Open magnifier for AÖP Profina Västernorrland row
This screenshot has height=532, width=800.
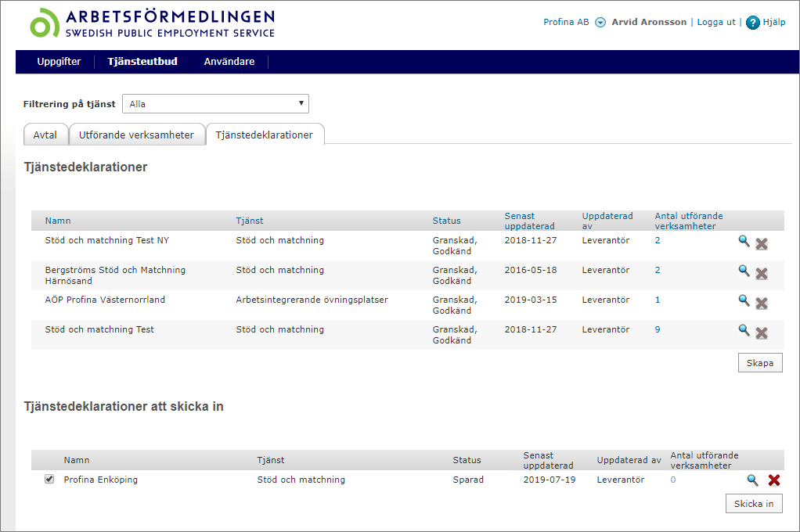744,300
